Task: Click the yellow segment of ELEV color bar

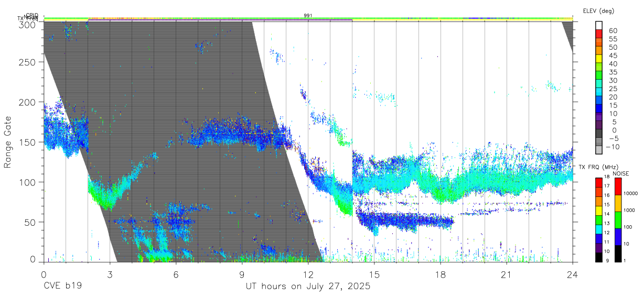Action: (599, 59)
